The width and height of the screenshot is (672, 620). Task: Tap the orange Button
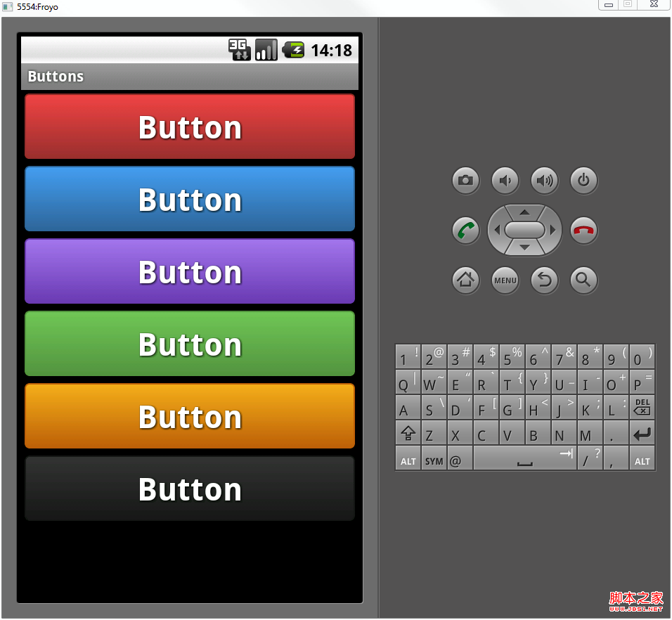pyautogui.click(x=190, y=416)
